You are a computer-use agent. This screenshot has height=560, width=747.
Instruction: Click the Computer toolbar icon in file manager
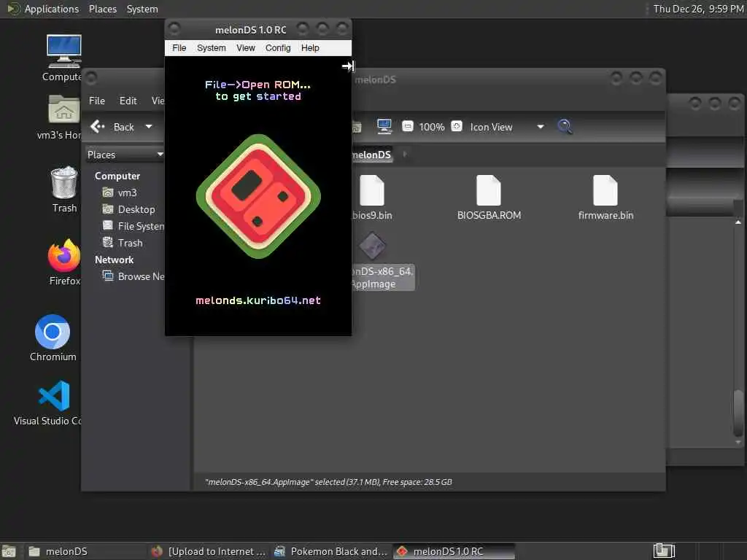pyautogui.click(x=384, y=127)
